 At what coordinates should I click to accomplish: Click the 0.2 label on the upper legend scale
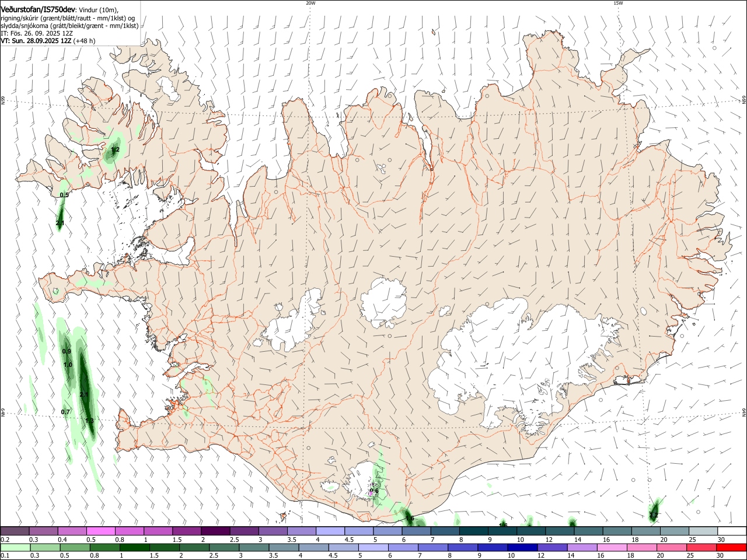pyautogui.click(x=4, y=540)
